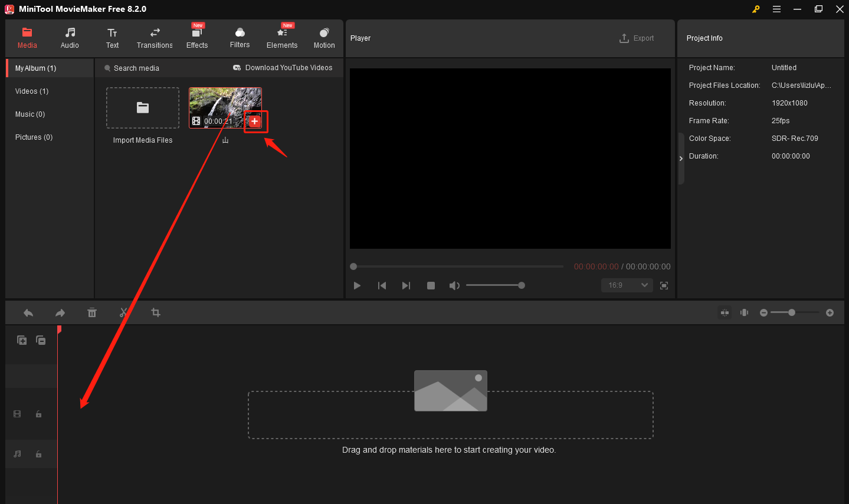The image size is (849, 504).
Task: Stop playback in player
Action: tap(431, 285)
